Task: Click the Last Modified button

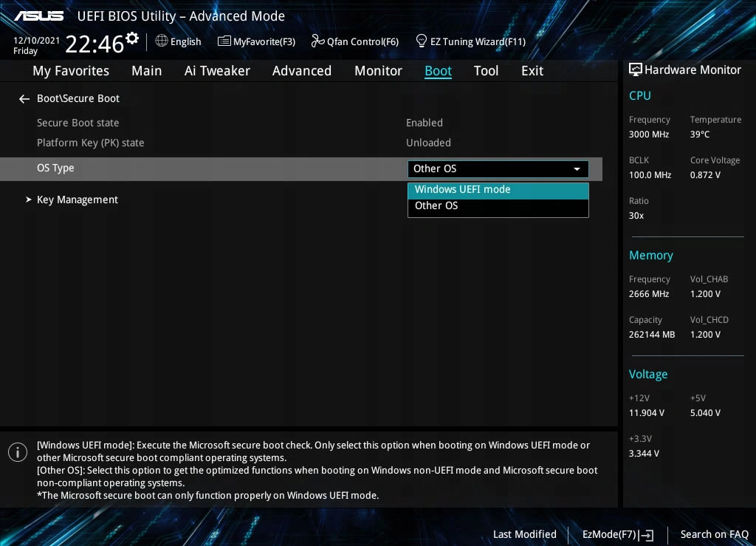Action: (x=525, y=534)
